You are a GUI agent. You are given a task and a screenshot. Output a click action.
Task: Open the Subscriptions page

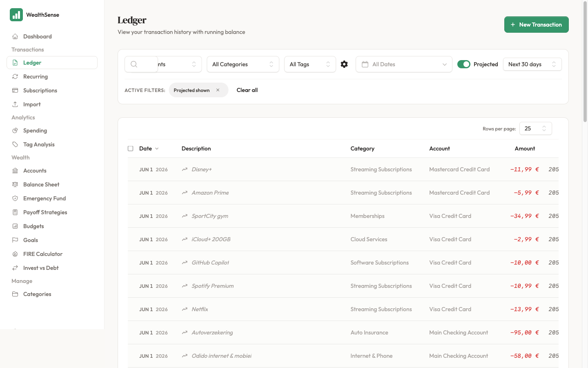pyautogui.click(x=52, y=90)
